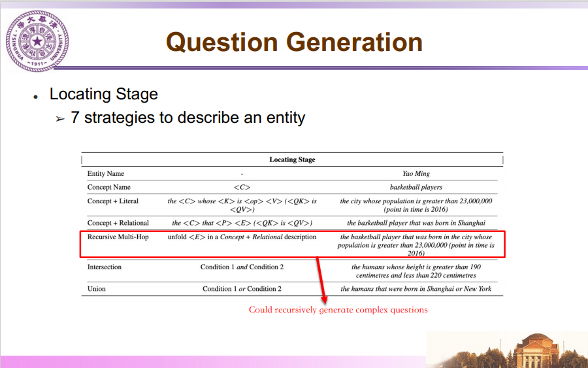
Task: Click the Concept + Literal row label
Action: pyautogui.click(x=113, y=201)
